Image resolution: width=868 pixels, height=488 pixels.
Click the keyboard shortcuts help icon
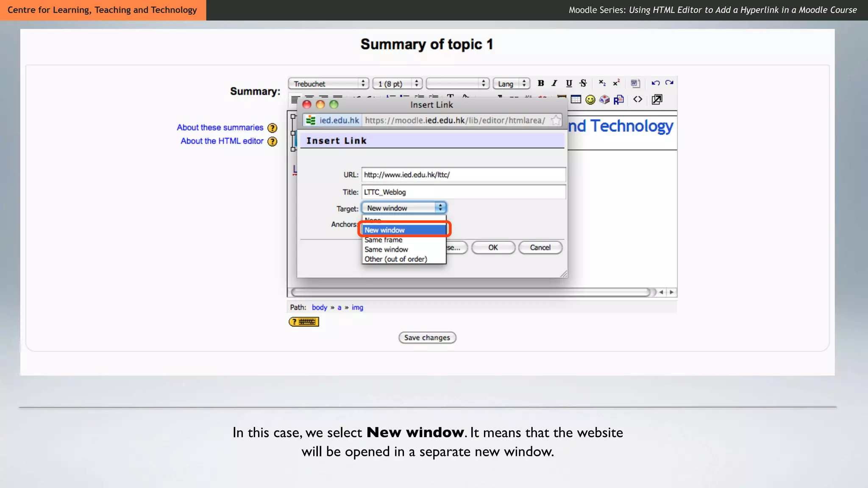304,322
